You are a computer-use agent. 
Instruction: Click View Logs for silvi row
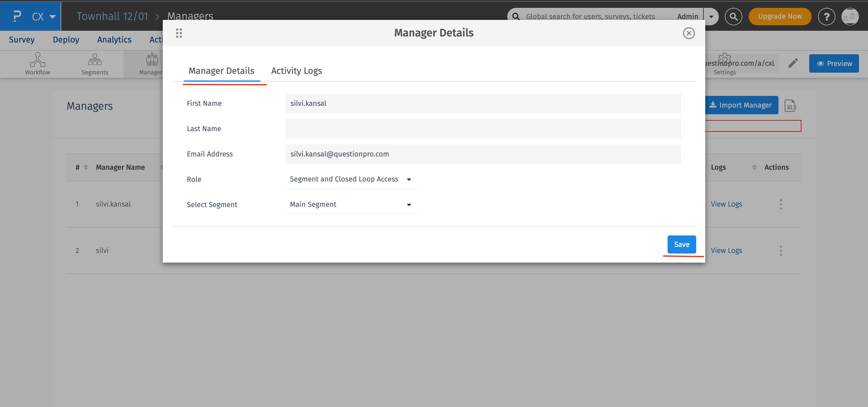click(726, 250)
